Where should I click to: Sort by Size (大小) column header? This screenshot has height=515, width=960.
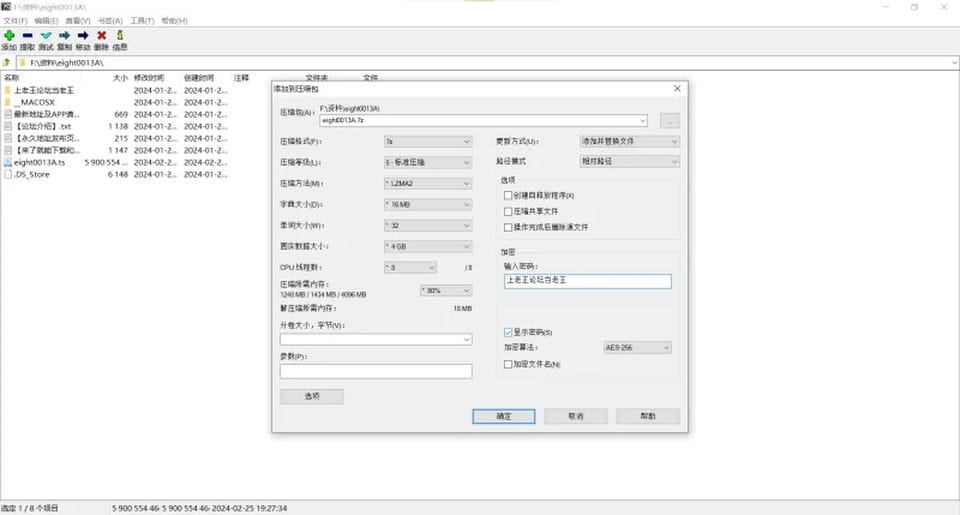120,78
